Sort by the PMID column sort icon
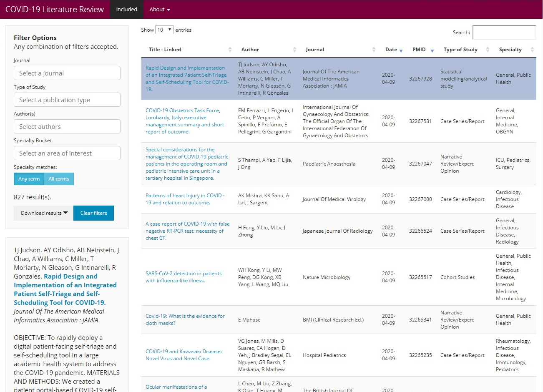The image size is (543, 392). pyautogui.click(x=433, y=49)
